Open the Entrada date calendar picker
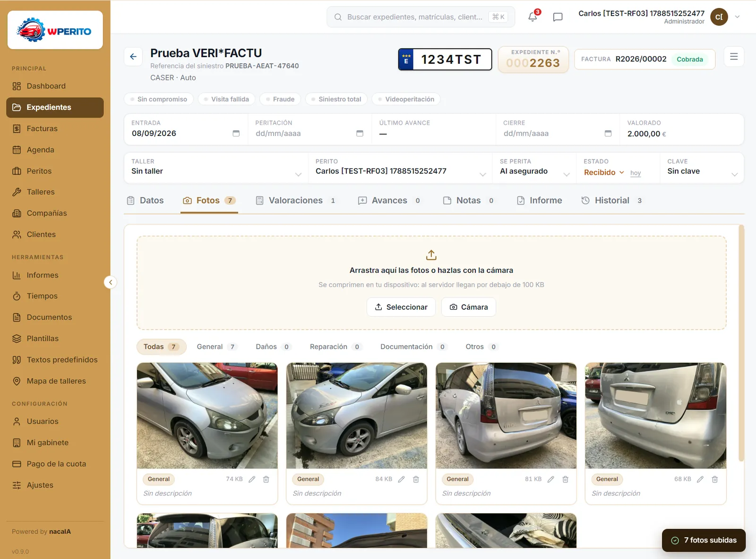Screen dimensions: 756x559 [236, 134]
